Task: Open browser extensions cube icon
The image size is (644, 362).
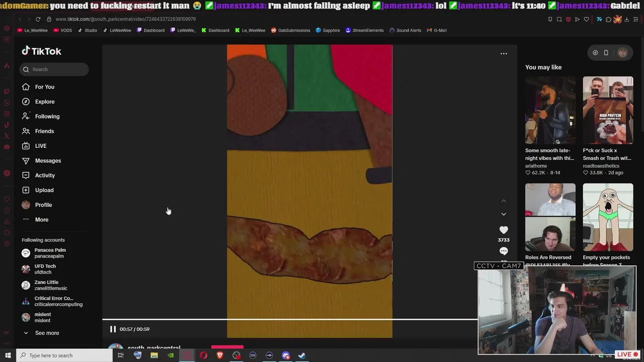Action: coord(608,19)
